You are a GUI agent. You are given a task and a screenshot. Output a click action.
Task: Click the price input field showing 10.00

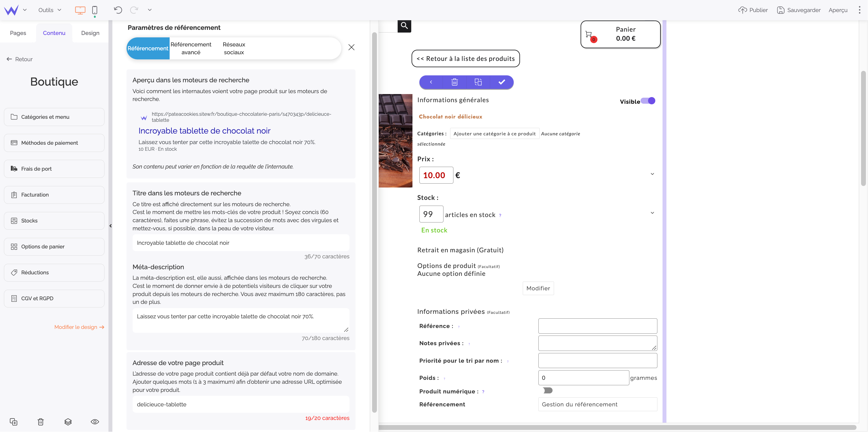tap(436, 175)
